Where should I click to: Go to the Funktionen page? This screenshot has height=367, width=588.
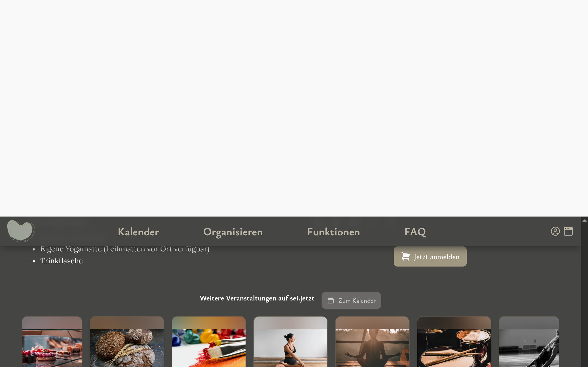click(333, 232)
